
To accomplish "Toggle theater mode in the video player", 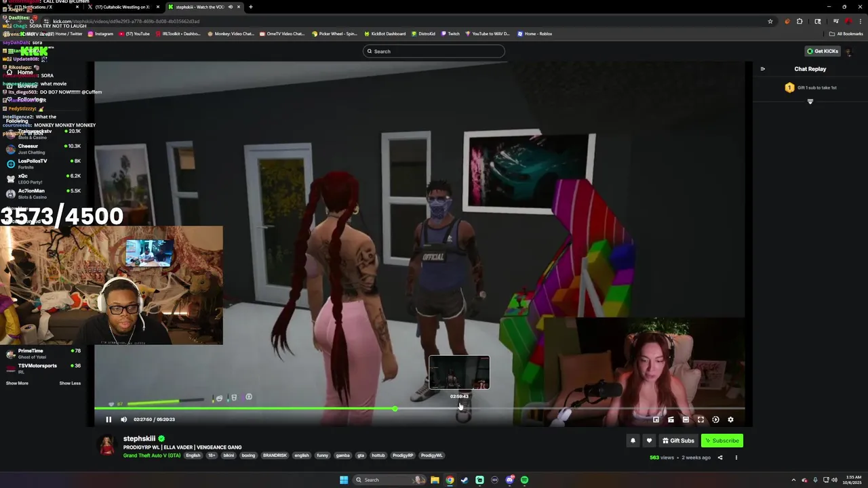I will pos(686,420).
